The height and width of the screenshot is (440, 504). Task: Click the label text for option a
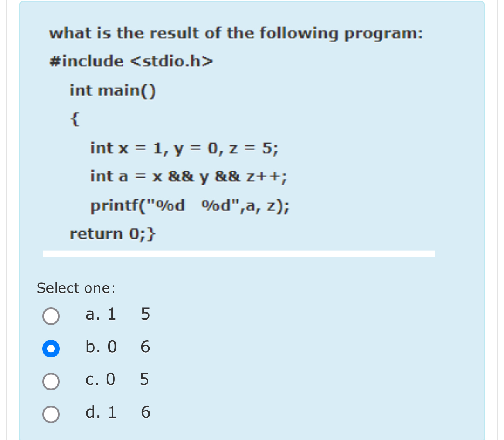point(117,314)
